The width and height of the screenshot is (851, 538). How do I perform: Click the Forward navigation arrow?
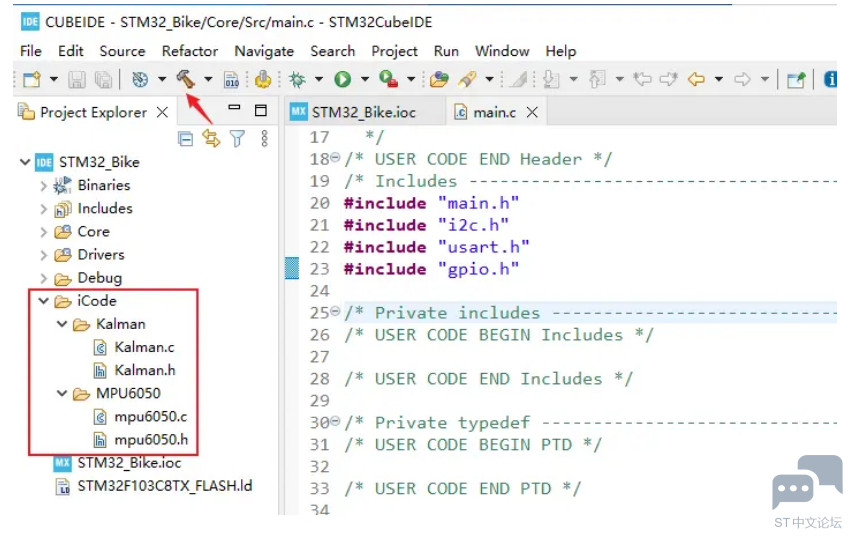pyautogui.click(x=742, y=79)
